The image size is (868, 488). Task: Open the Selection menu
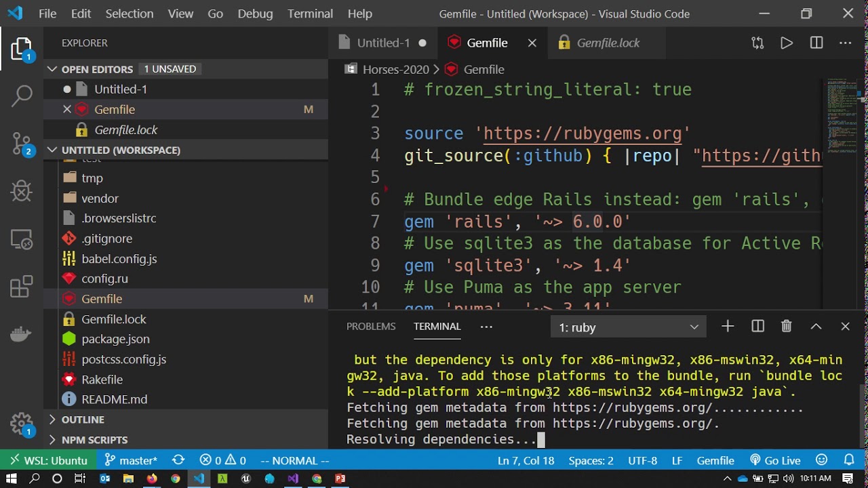point(130,14)
